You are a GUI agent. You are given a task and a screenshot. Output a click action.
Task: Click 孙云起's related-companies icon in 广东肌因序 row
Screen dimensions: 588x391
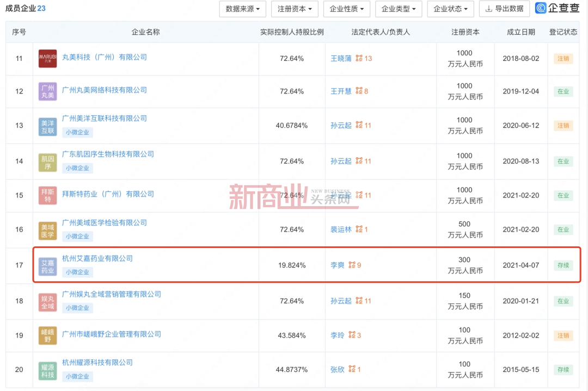(359, 160)
